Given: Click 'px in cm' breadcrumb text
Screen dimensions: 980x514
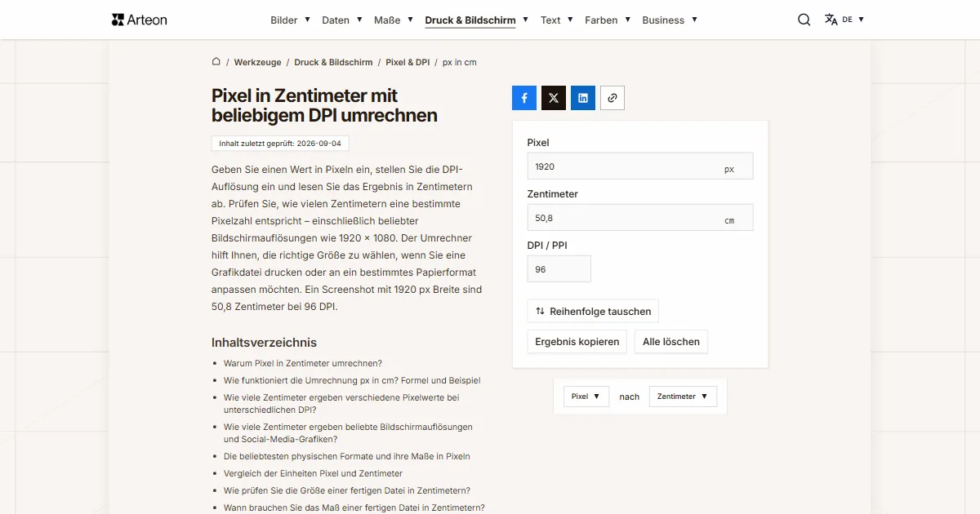Looking at the screenshot, I should pos(460,62).
